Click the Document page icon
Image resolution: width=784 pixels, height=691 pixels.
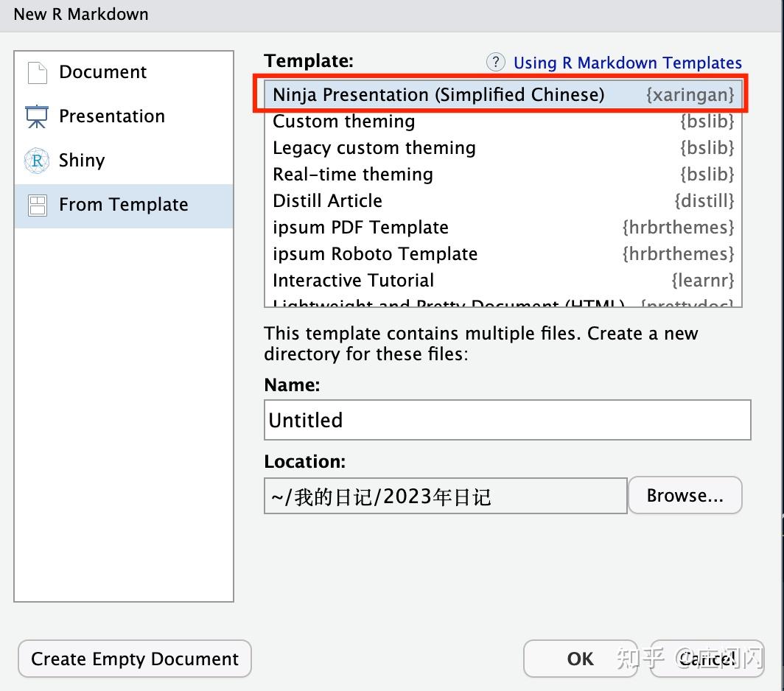[x=37, y=72]
